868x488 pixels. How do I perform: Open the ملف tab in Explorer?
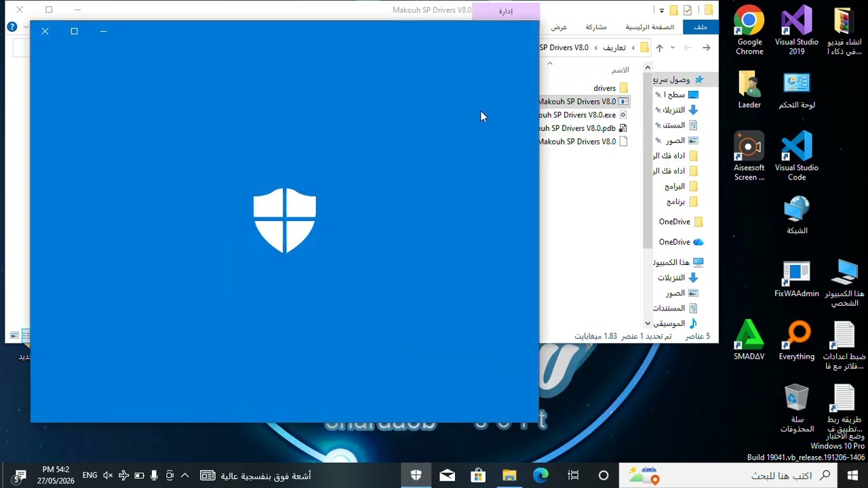[701, 27]
